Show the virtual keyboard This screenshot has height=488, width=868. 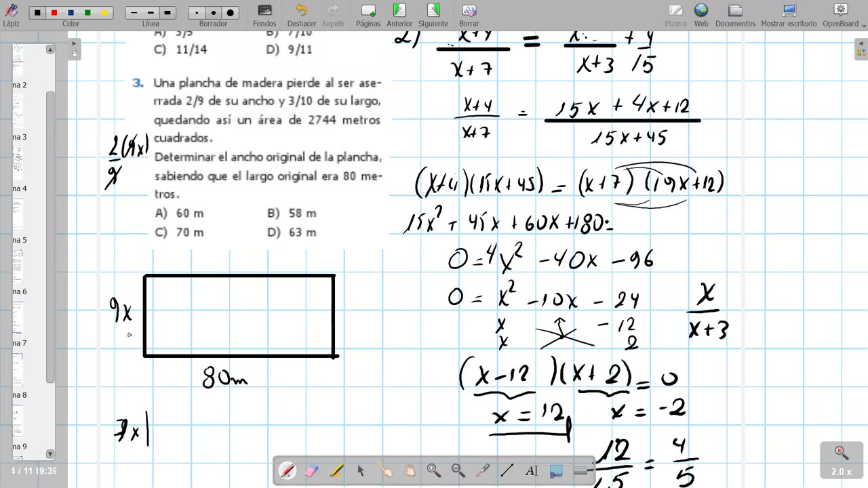pyautogui.click(x=580, y=470)
